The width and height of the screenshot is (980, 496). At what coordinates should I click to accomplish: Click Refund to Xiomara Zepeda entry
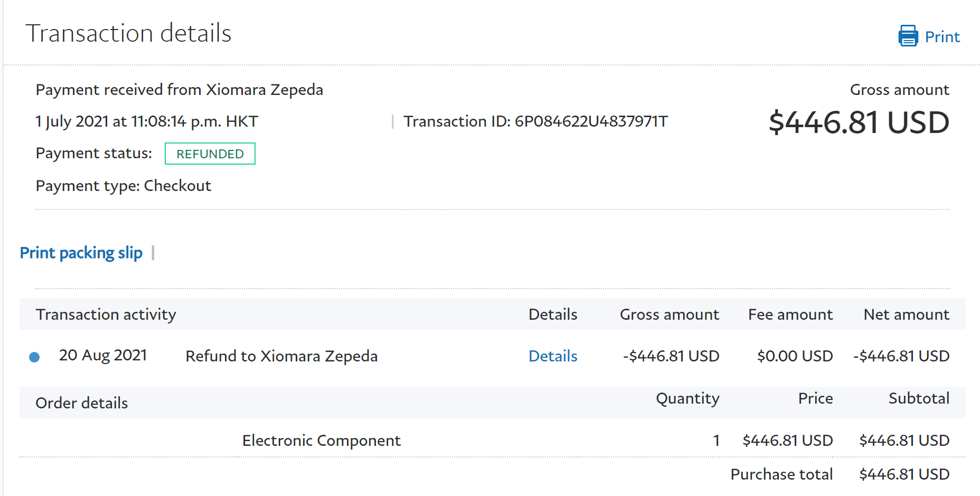point(281,356)
